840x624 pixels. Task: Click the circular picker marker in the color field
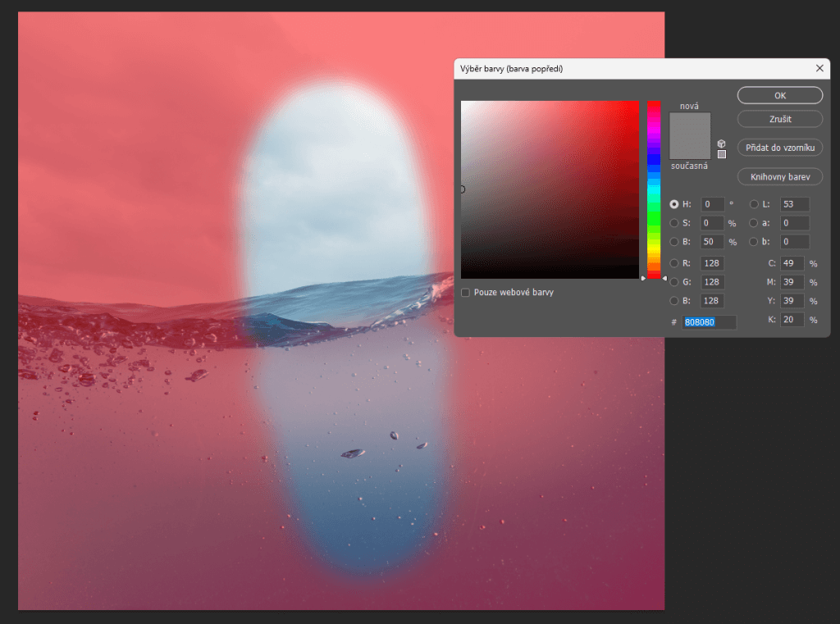[462, 189]
